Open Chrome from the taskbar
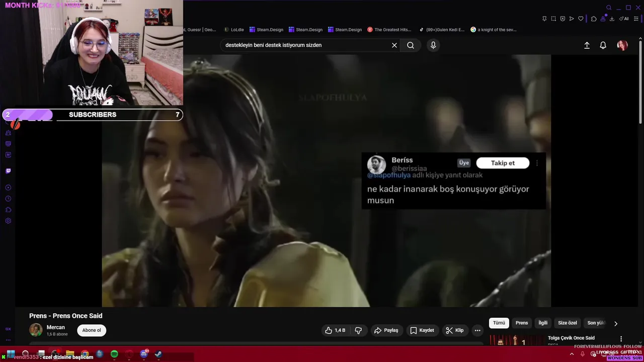Screen dimensions: 644x362 [85, 354]
